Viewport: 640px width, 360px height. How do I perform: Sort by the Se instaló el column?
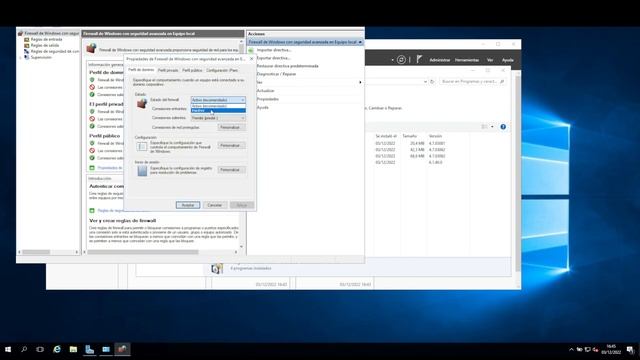pos(386,136)
